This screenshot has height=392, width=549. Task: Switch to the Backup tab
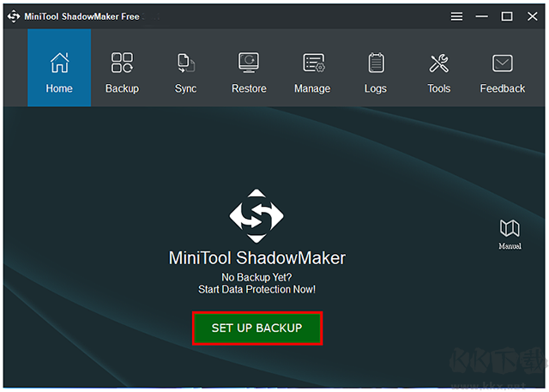(122, 68)
